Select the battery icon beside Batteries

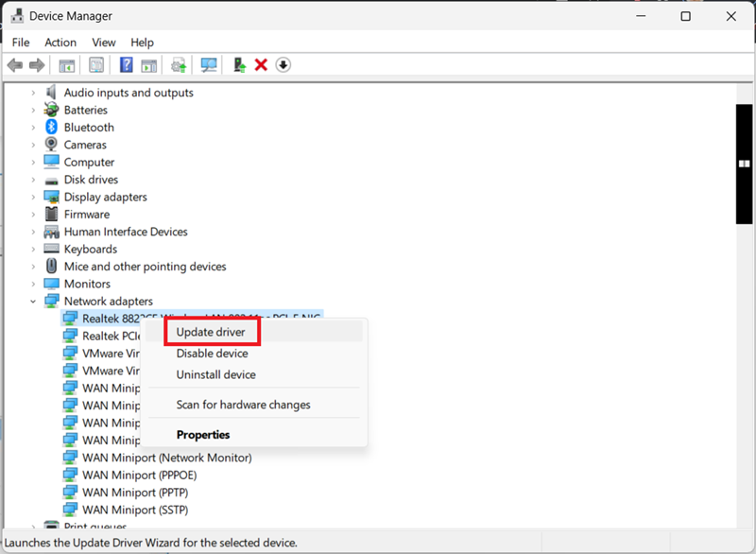pyautogui.click(x=51, y=110)
